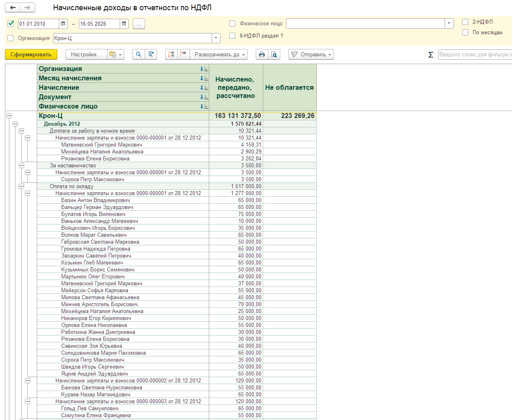
Task: Enable the По месяцам checkbox
Action: 465,32
